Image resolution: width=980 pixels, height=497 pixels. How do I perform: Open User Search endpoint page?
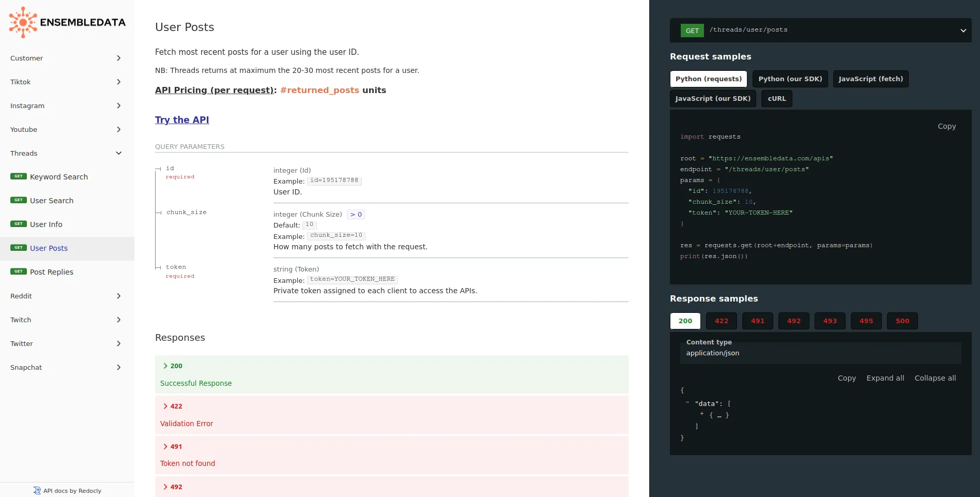(x=67, y=201)
